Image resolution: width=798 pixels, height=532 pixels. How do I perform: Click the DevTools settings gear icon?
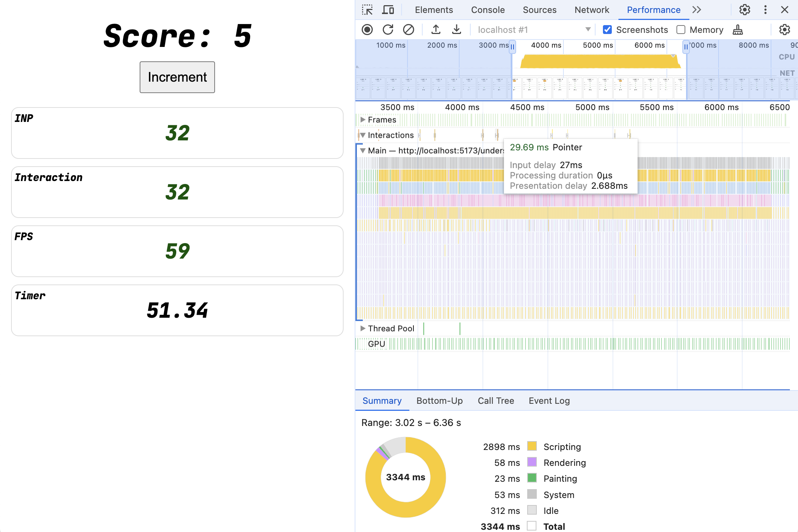[x=744, y=8]
